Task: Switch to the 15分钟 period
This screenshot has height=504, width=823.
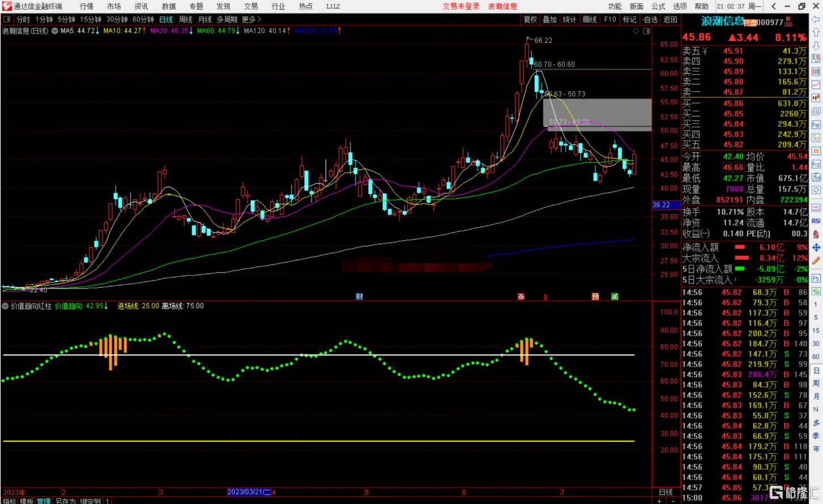Action: pos(90,19)
